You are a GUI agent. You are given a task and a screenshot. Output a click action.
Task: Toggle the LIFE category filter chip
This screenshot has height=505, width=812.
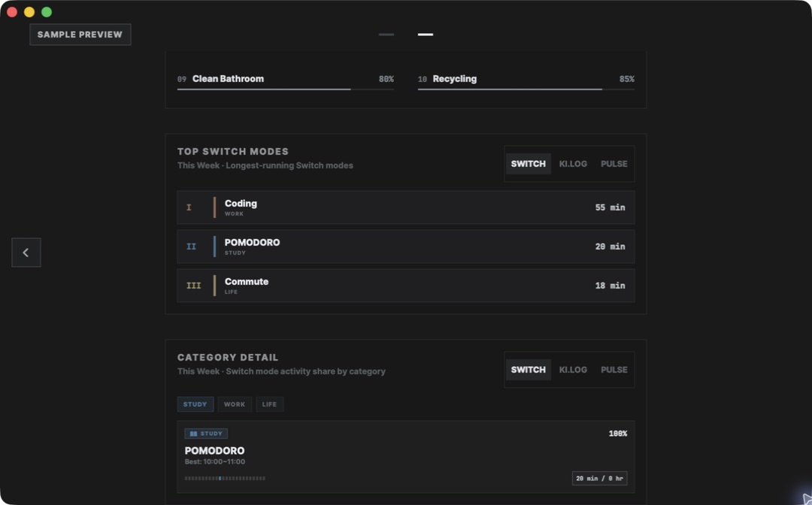point(269,404)
